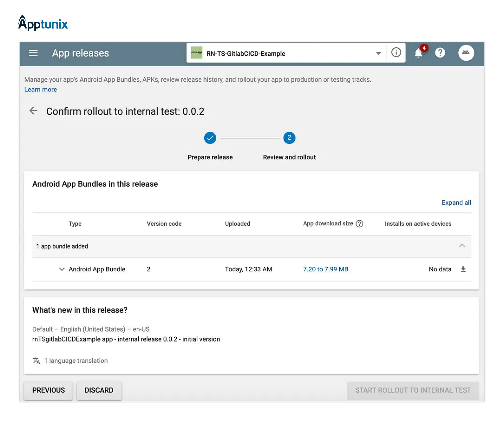Open the 7.20 to 7.99 MB size link
The height and width of the screenshot is (423, 504).
325,269
